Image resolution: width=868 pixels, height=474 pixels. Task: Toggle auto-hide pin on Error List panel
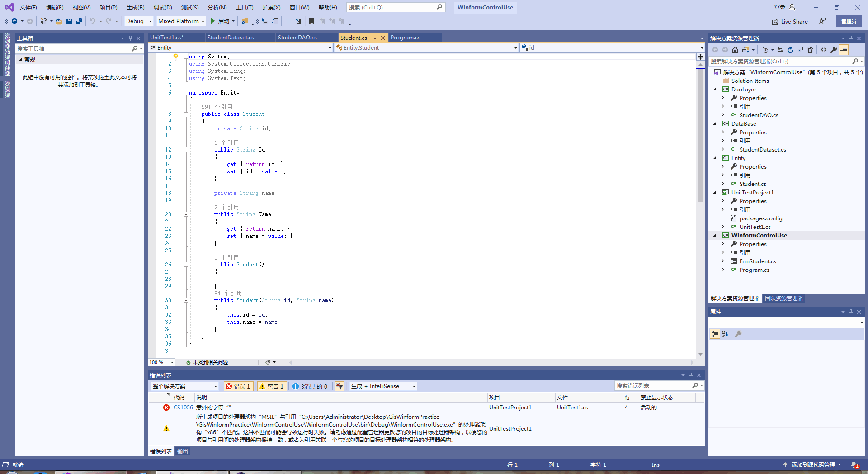(x=691, y=375)
